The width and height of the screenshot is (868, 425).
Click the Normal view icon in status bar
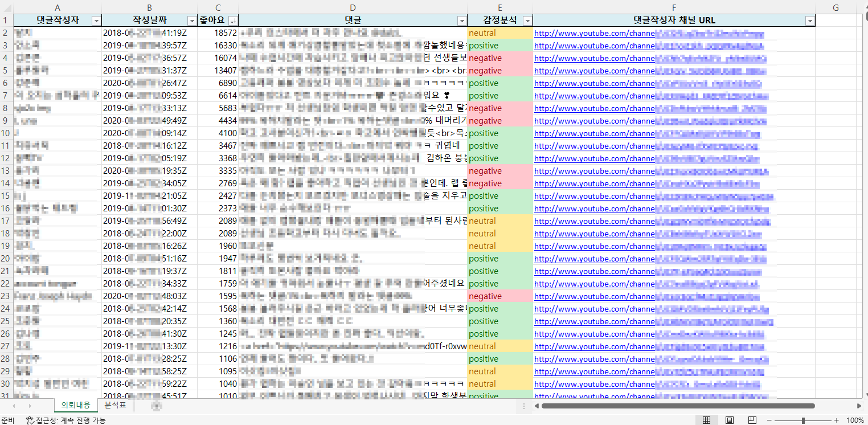706,420
